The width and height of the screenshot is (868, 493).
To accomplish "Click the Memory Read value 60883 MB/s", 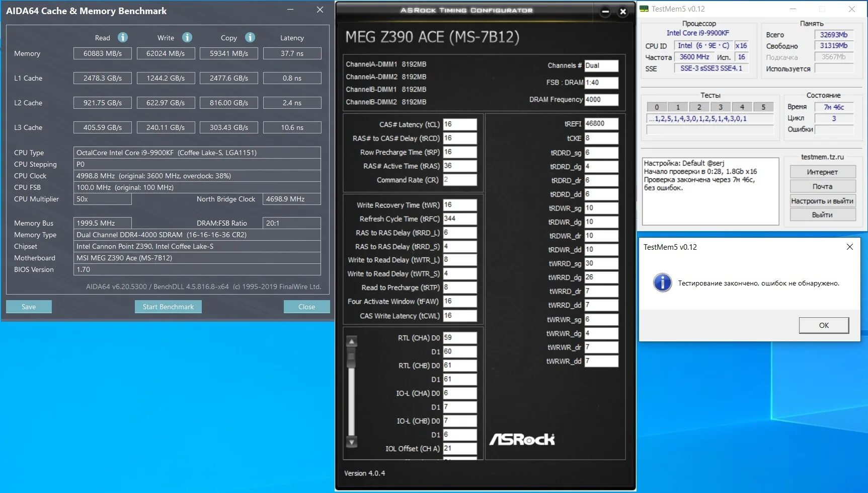I will point(103,53).
